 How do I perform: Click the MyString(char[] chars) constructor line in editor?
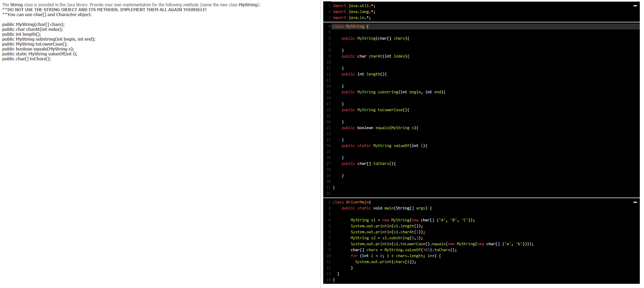coord(375,38)
